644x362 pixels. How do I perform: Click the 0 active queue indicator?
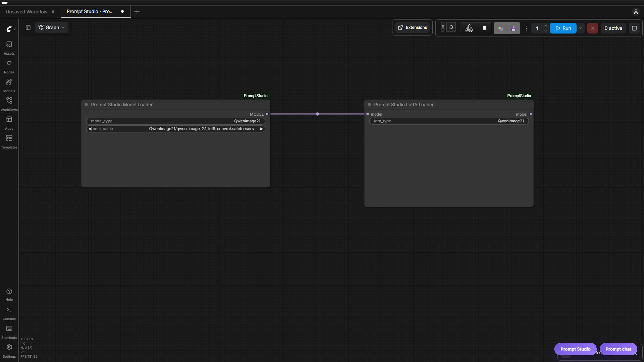click(x=613, y=28)
